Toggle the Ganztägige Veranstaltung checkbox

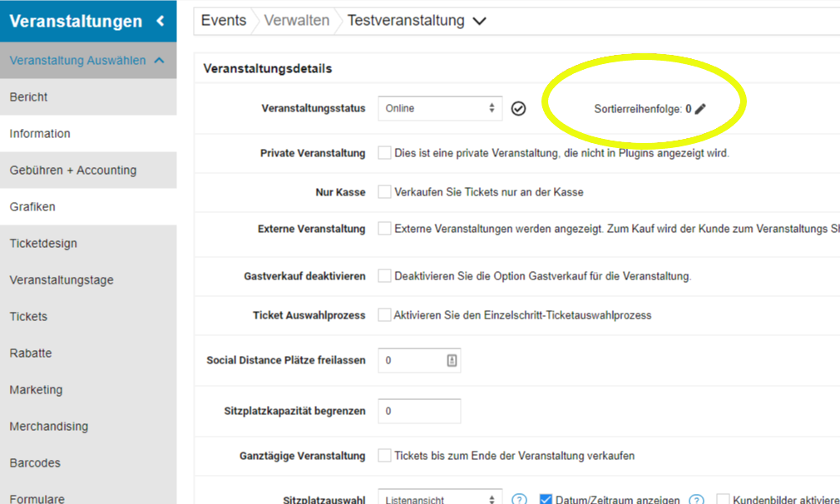[x=384, y=456]
